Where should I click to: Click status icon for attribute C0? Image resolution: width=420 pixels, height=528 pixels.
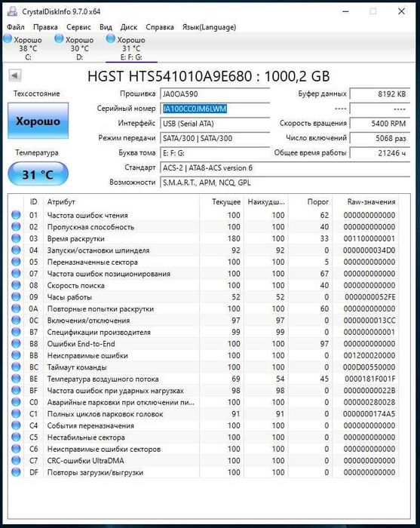[16, 402]
